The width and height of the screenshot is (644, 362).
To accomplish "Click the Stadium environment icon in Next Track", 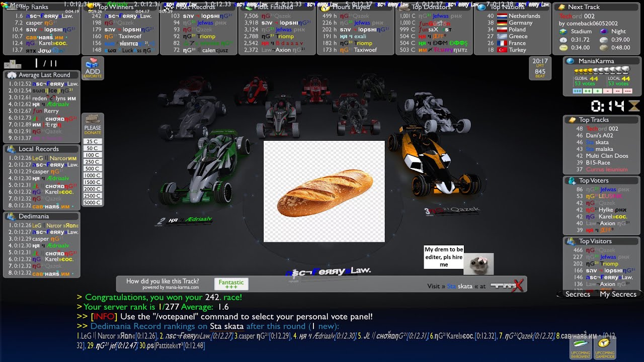I will [x=563, y=31].
